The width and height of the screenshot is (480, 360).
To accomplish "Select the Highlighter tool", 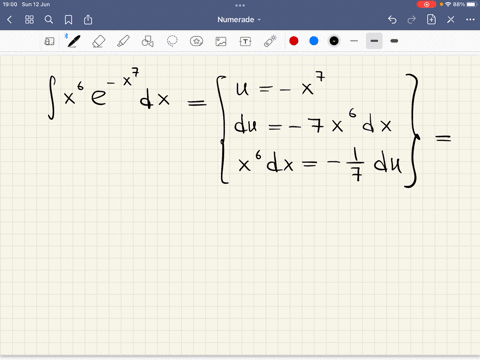I will [123, 41].
